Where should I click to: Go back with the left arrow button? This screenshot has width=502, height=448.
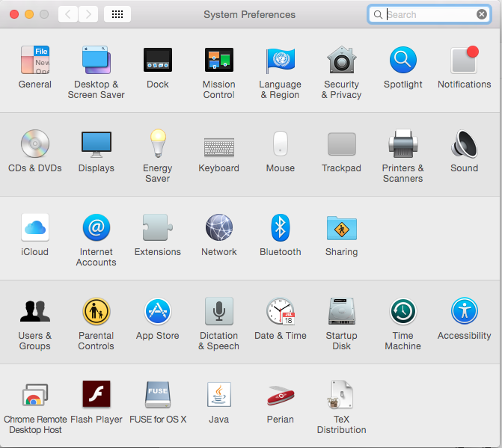tap(68, 14)
